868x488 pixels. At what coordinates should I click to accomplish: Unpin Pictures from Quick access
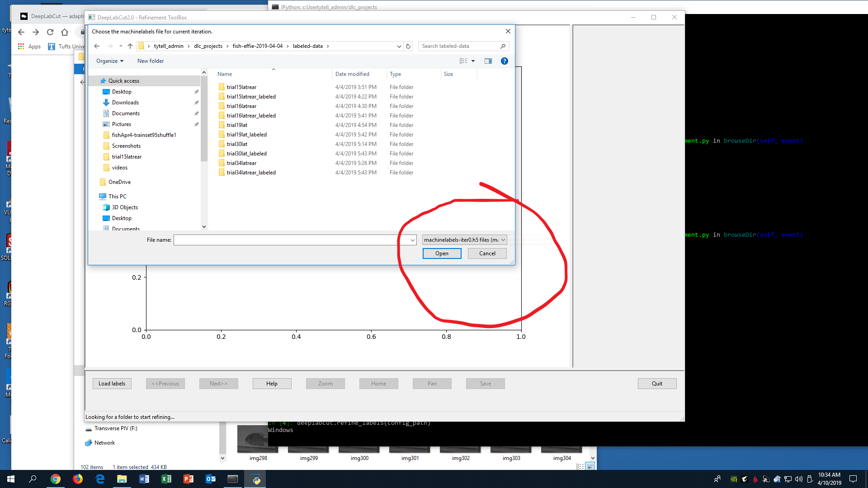(197, 124)
